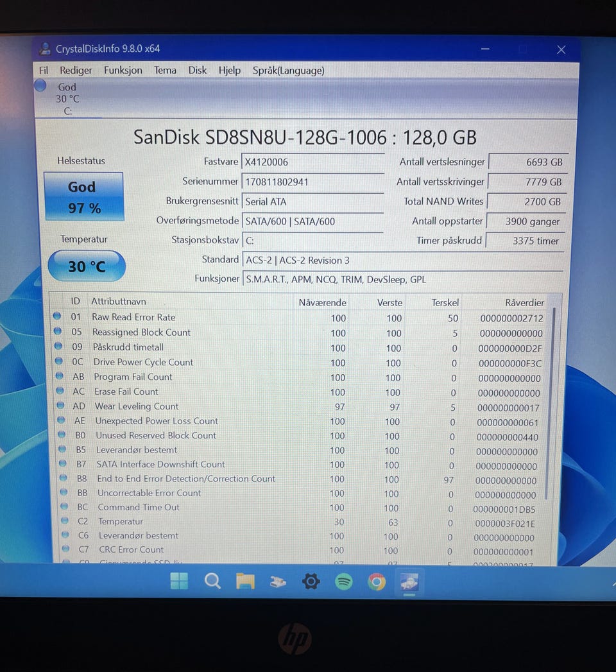Click the CrystalDiskInfo title bar icon

[44, 49]
